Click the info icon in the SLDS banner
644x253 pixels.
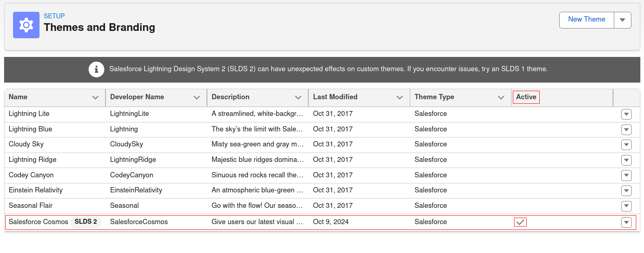point(97,69)
